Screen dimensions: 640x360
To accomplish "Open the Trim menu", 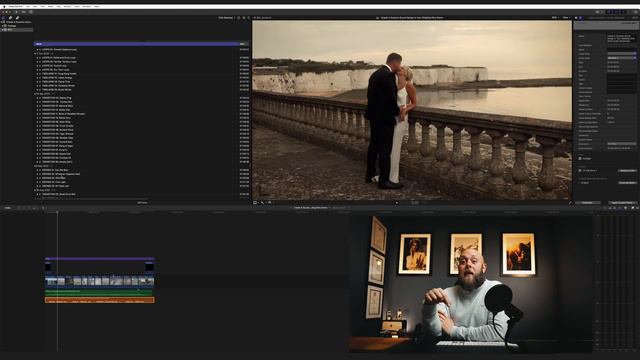I will pos(42,7).
